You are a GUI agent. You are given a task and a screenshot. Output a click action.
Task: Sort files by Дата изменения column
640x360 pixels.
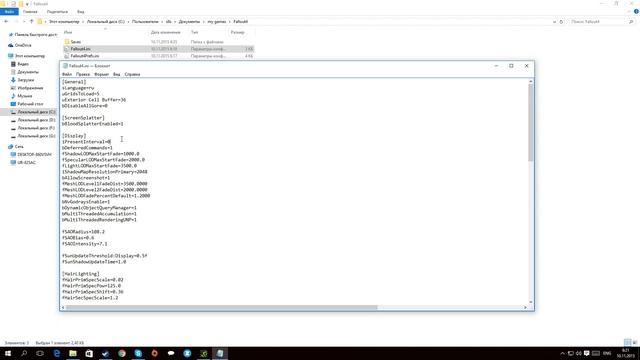coord(166,32)
